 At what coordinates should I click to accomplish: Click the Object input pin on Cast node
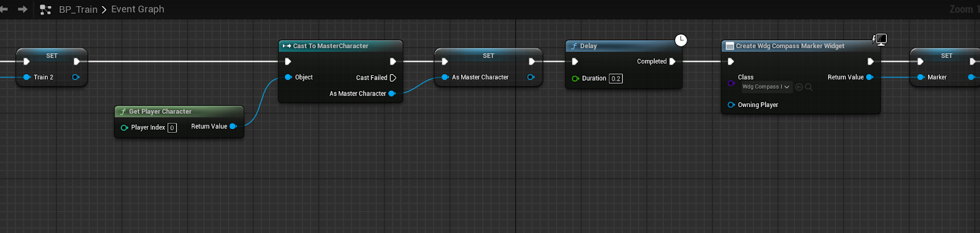point(288,77)
